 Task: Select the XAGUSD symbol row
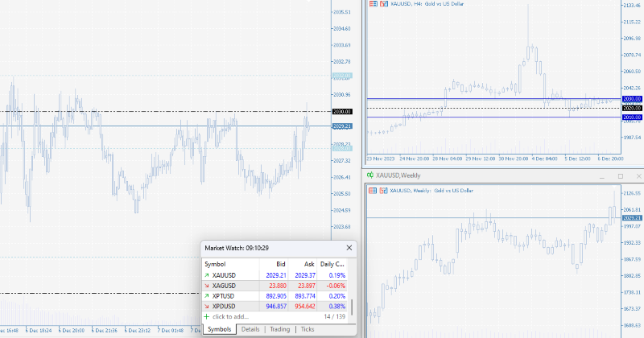[x=275, y=286]
